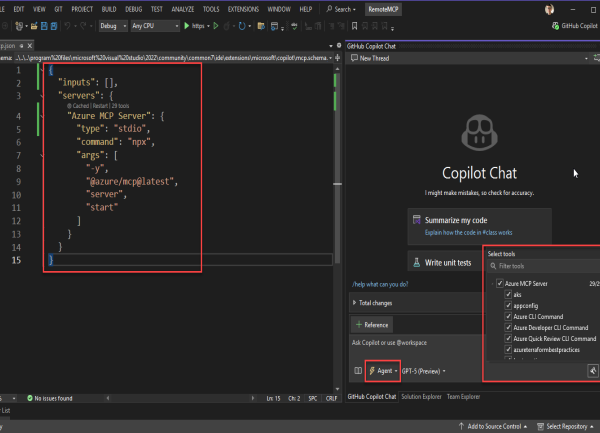Viewport: 600px width, 433px height.
Task: Open the BUILD menu
Action: 109,9
